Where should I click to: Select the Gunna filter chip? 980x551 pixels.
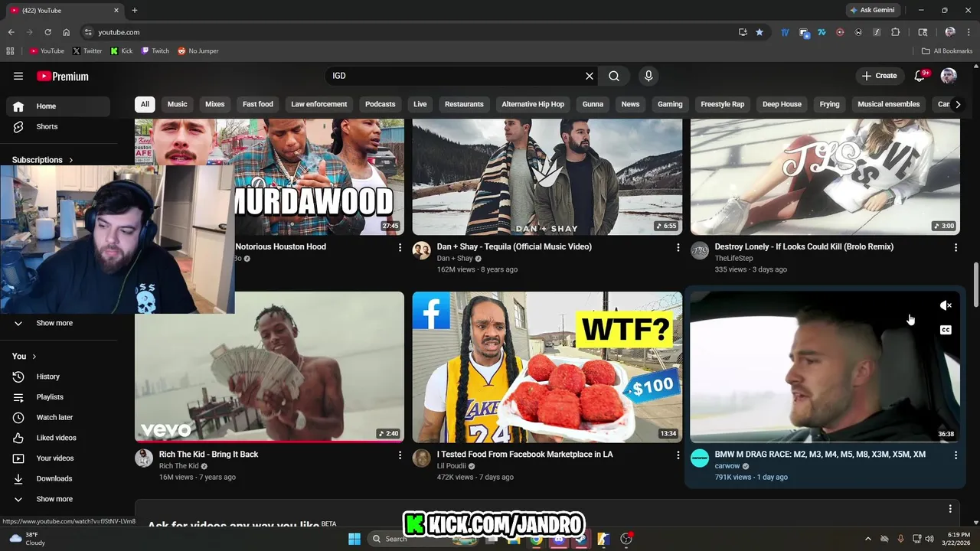click(x=593, y=104)
